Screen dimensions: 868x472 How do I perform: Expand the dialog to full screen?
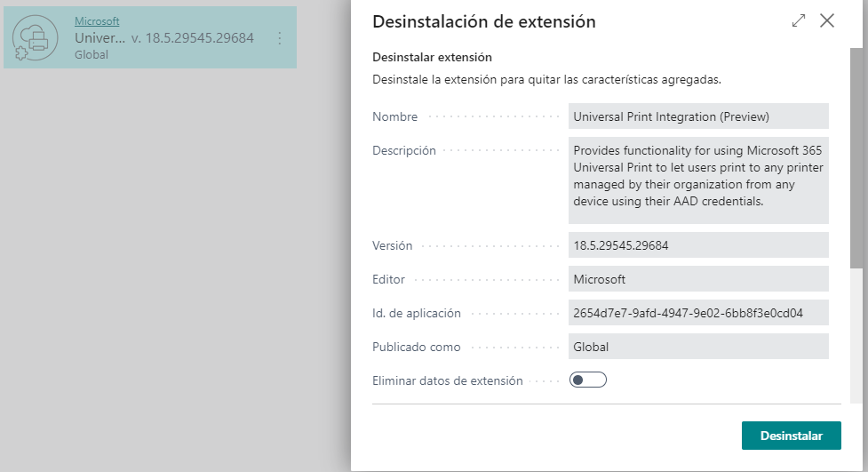[798, 21]
